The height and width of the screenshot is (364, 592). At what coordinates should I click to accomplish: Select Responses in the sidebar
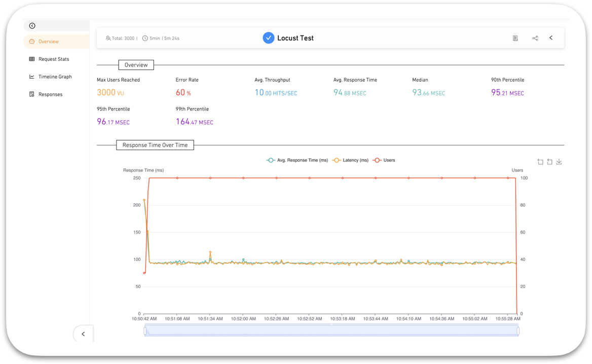point(50,94)
